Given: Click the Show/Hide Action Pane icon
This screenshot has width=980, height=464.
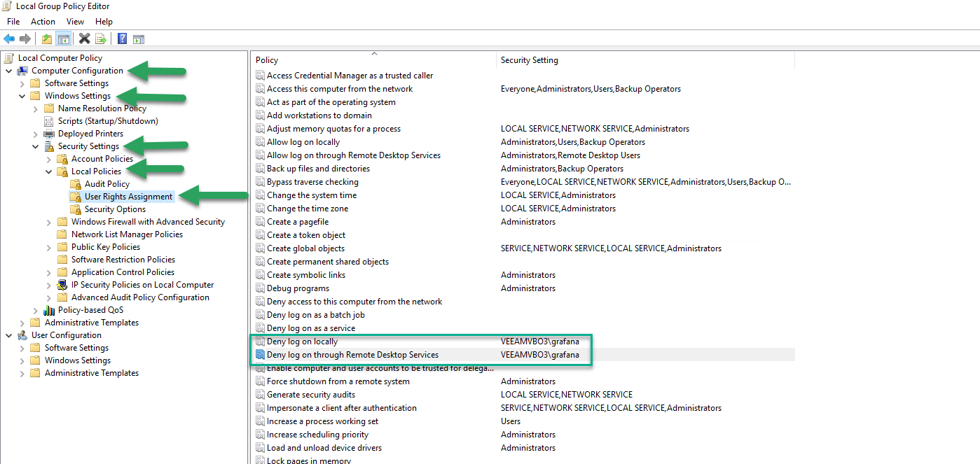Looking at the screenshot, I should [139, 38].
